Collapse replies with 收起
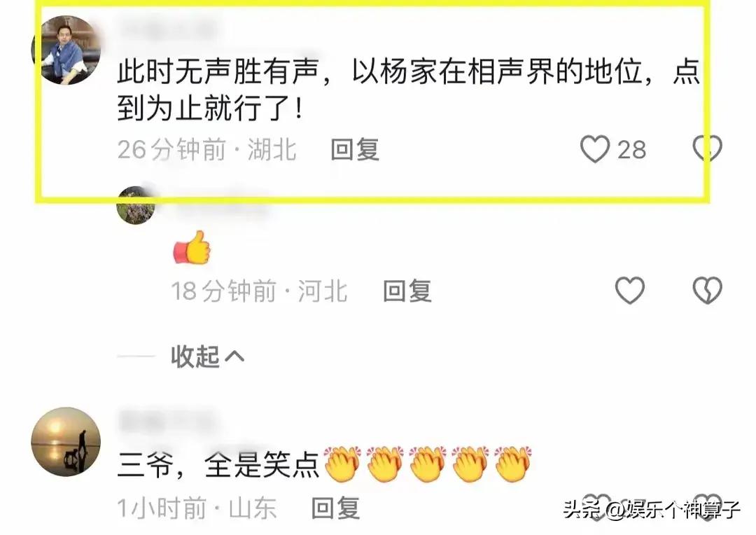This screenshot has height=535, width=756. pyautogui.click(x=195, y=356)
